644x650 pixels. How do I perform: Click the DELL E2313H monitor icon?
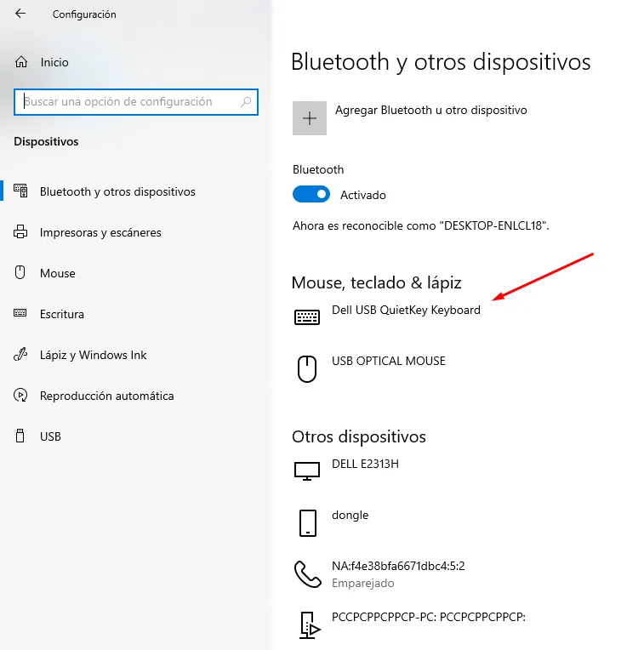[307, 471]
